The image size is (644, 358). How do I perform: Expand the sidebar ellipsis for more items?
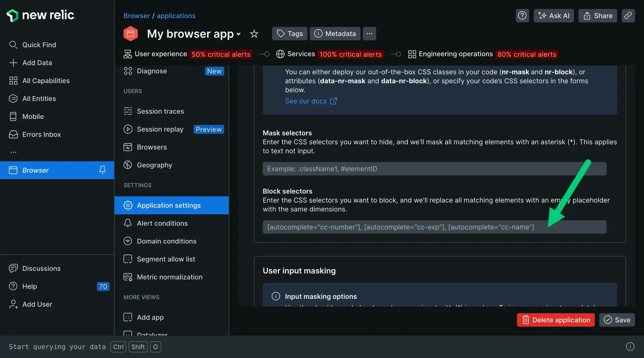13,152
